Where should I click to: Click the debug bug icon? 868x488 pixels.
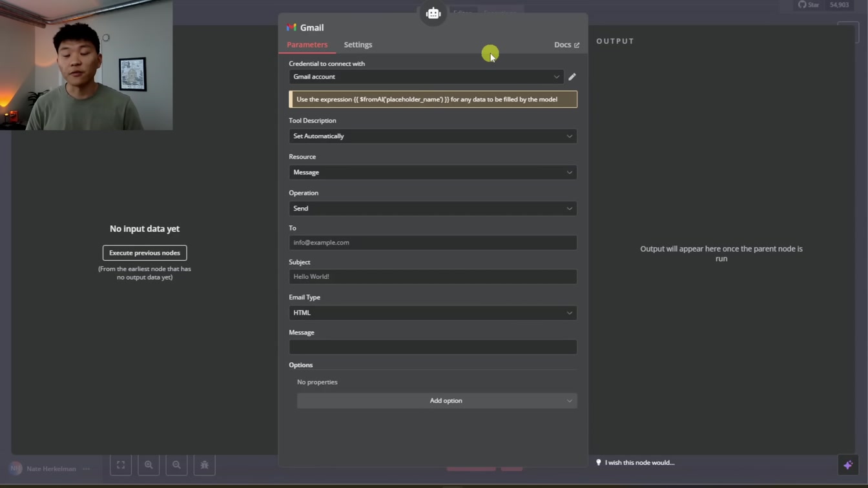click(x=205, y=465)
